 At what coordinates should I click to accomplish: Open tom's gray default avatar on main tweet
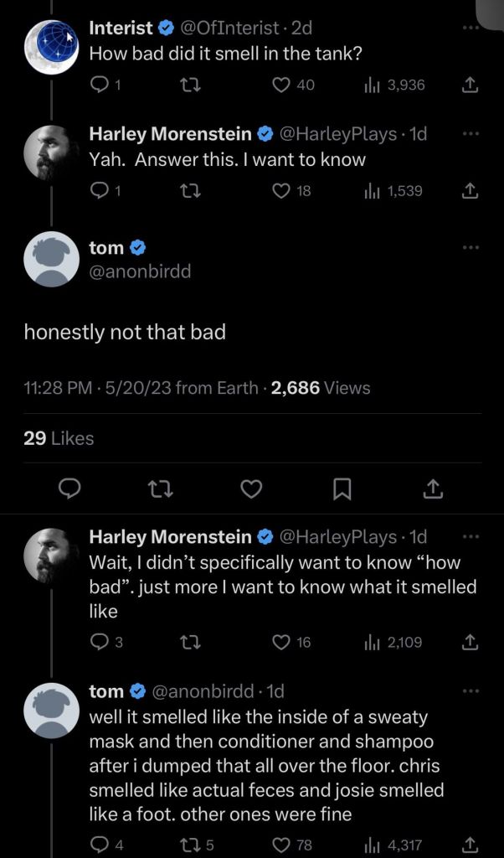[x=52, y=259]
